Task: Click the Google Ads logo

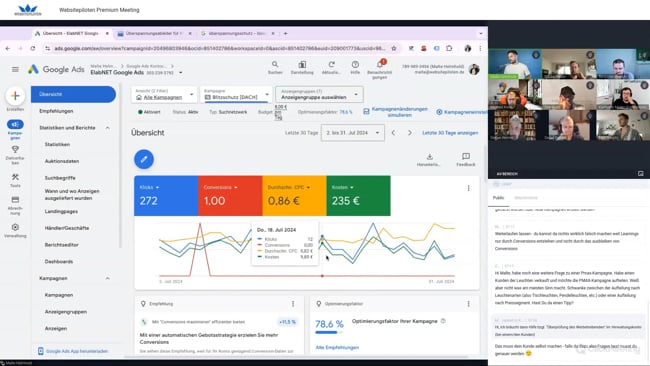Action: 56,69
